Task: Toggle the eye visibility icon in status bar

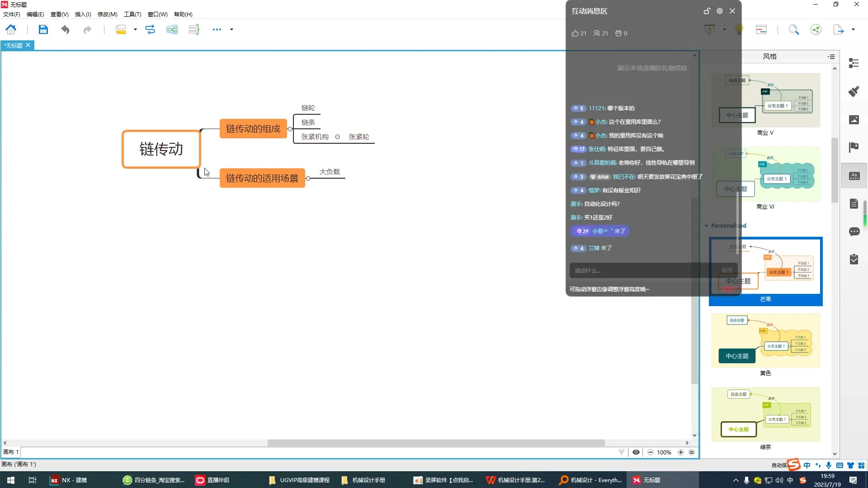Action: tap(636, 452)
